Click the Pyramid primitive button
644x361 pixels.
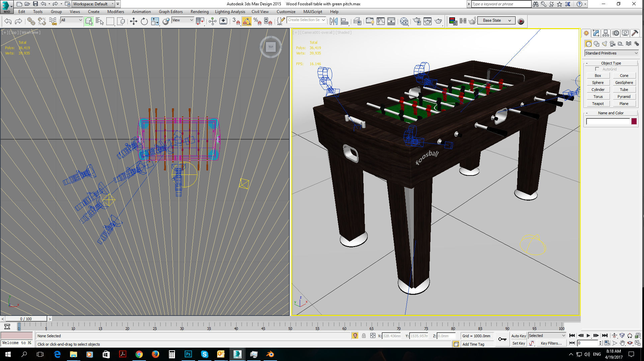coord(624,97)
